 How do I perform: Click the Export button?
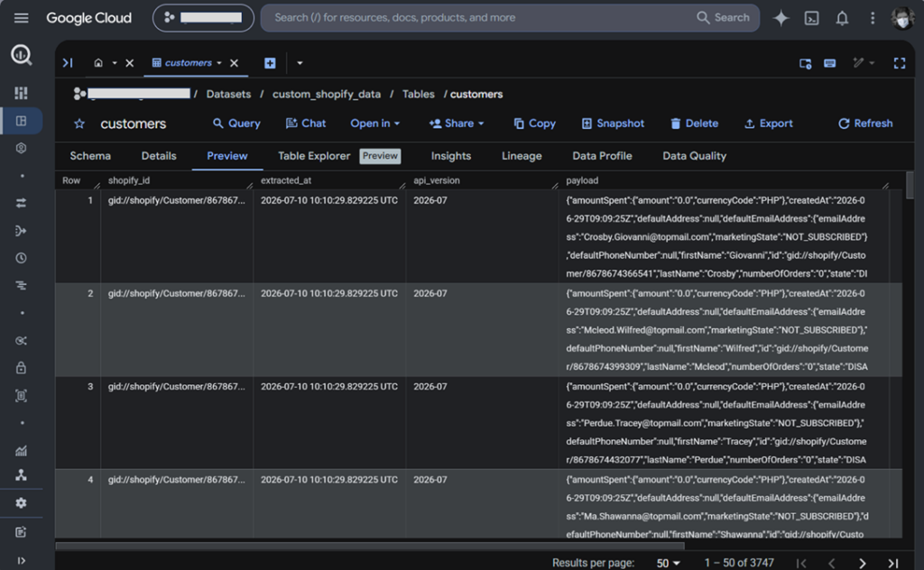click(769, 123)
